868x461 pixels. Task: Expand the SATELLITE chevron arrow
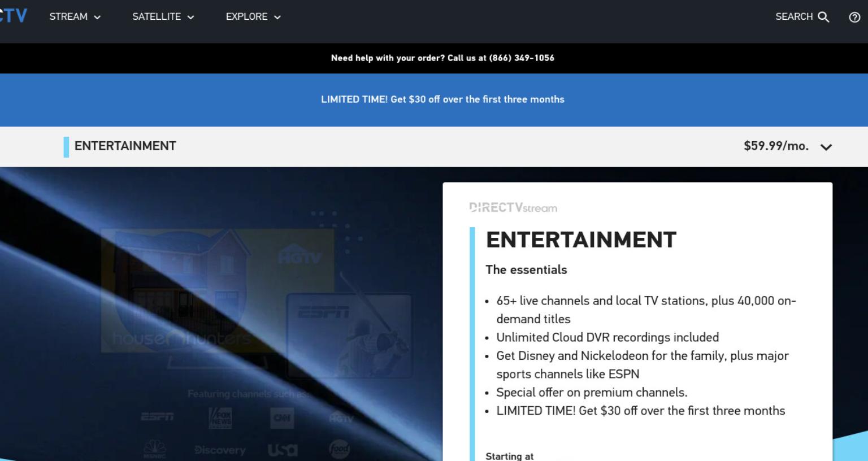190,18
